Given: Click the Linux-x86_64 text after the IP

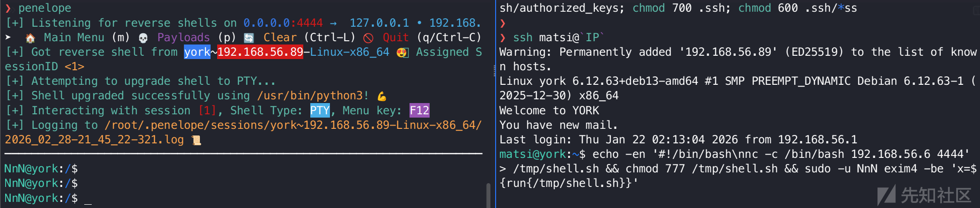Looking at the screenshot, I should (x=350, y=52).
